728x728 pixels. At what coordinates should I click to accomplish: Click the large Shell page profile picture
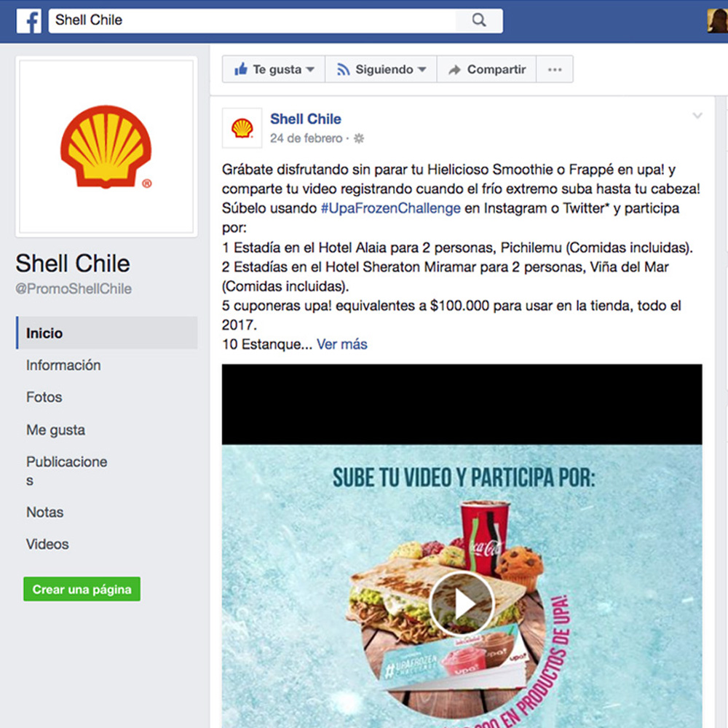pyautogui.click(x=106, y=148)
